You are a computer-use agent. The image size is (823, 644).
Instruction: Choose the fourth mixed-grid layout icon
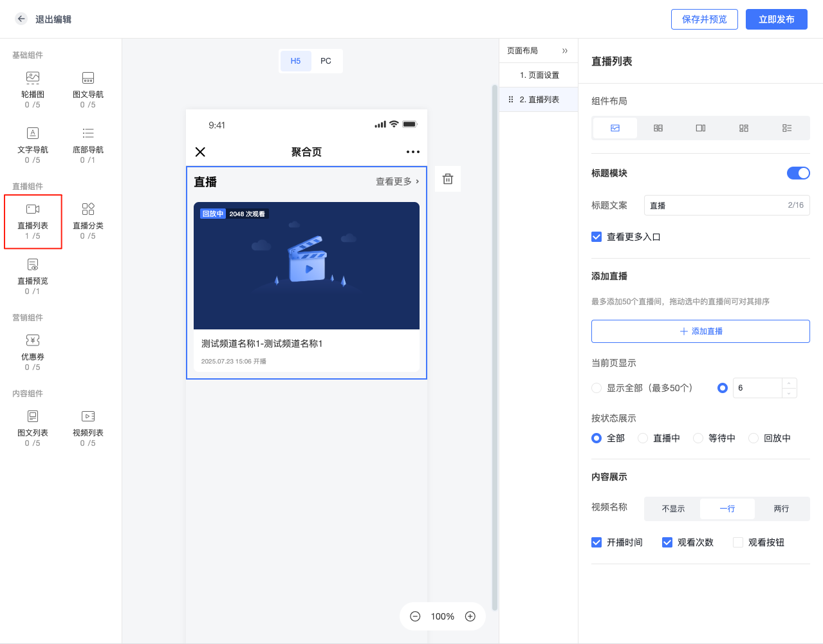tap(744, 128)
